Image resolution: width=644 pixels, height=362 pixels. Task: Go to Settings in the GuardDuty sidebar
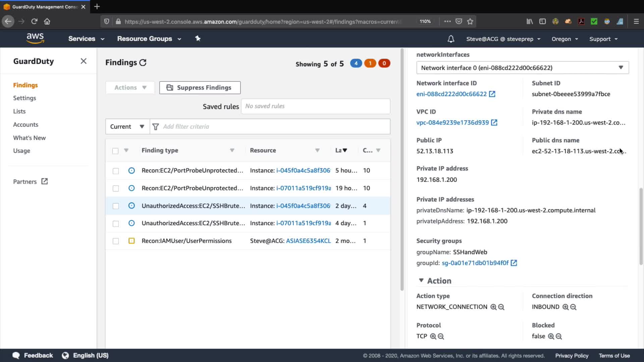[24, 98]
